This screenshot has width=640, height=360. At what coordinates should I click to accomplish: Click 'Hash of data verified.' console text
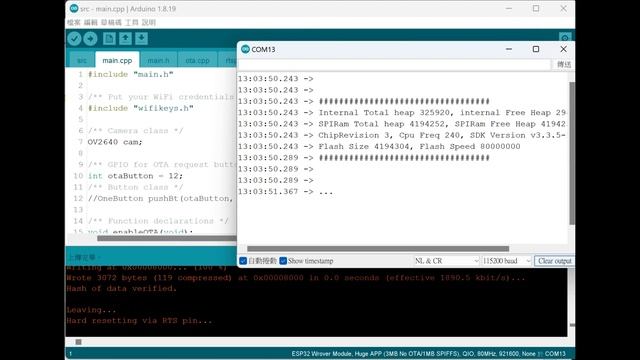[x=122, y=289]
